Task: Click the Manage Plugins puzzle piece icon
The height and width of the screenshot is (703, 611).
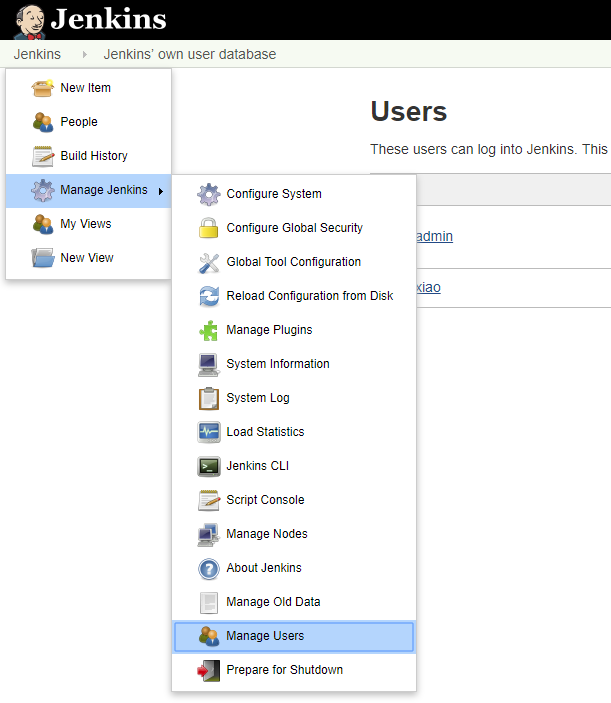Action: point(208,330)
